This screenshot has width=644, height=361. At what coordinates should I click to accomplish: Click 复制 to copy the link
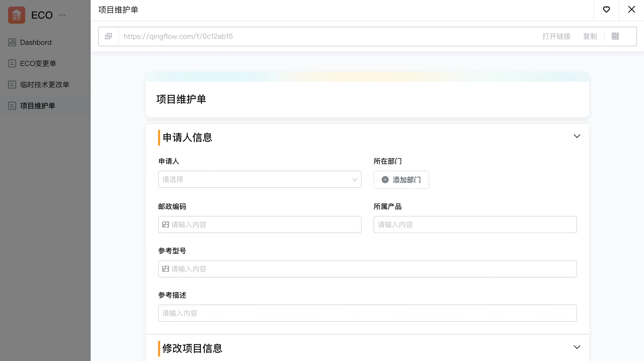[x=590, y=36]
